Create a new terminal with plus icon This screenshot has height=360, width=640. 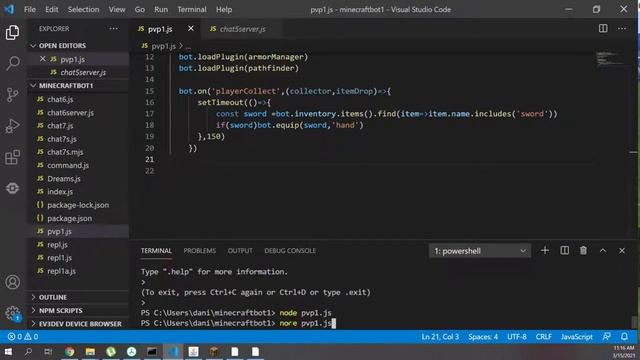tap(545, 251)
